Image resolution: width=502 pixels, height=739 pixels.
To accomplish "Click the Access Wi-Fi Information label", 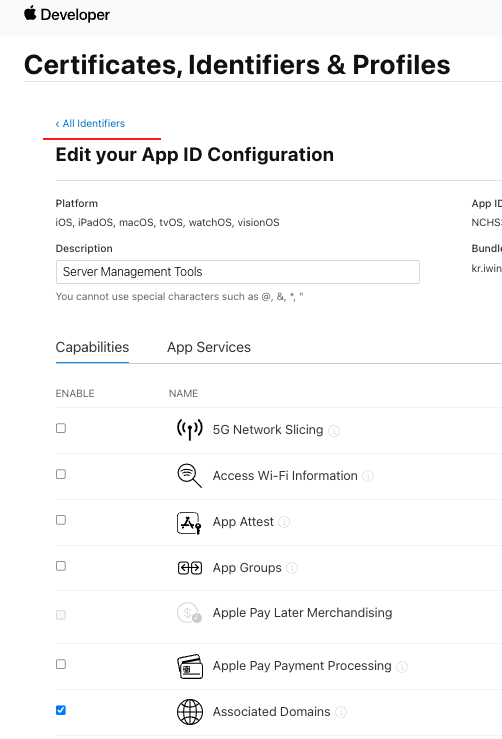I will (285, 476).
